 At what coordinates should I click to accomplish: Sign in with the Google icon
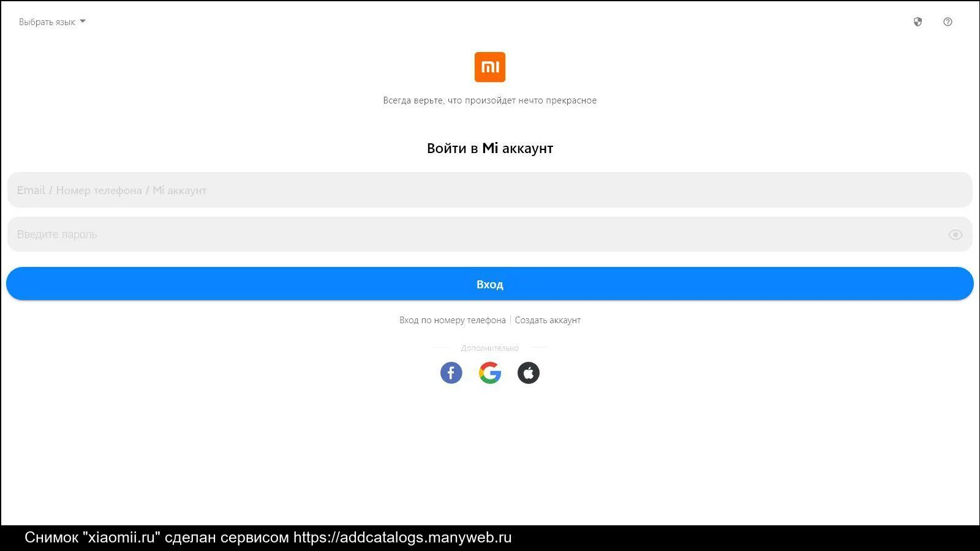490,372
